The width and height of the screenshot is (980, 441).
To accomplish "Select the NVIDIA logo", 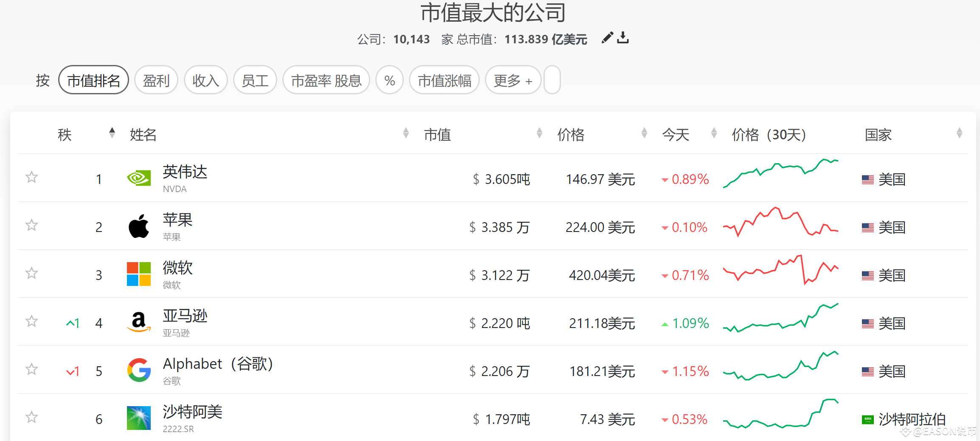I will click(138, 178).
